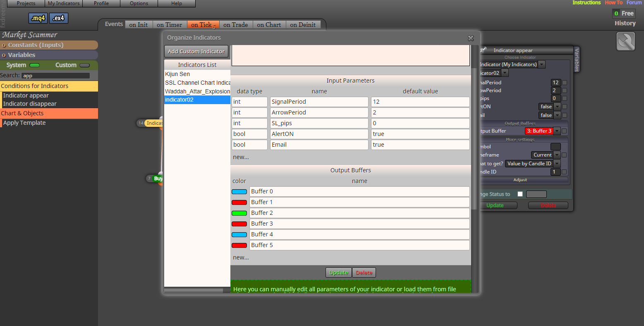Click the Buffer 5 red color swatch

tap(239, 245)
